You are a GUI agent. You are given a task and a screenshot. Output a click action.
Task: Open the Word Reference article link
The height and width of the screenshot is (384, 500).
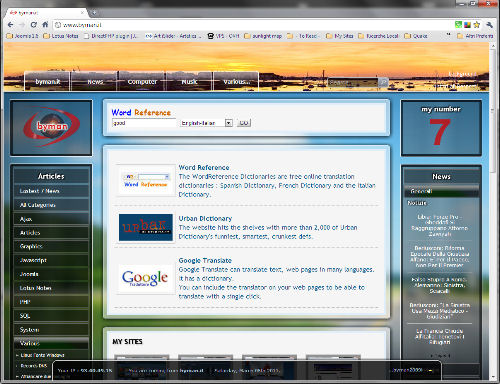[x=204, y=168]
